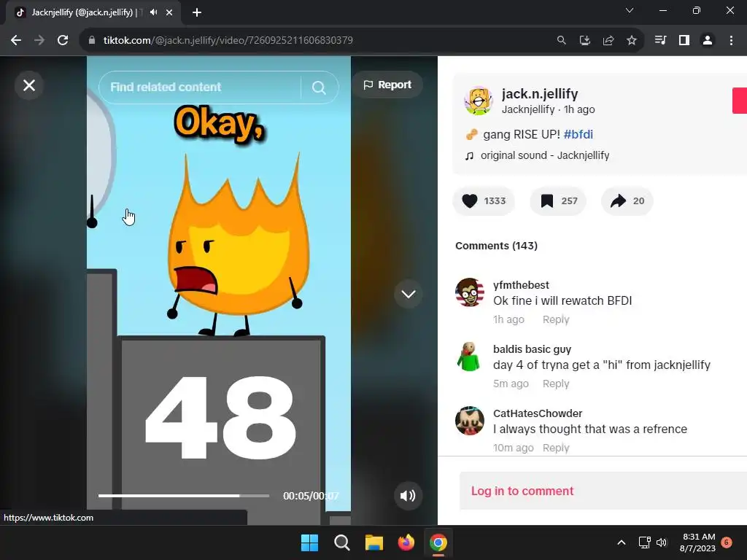Viewport: 747px width, 560px height.
Task: Open the notification badge in the tray
Action: click(x=727, y=542)
